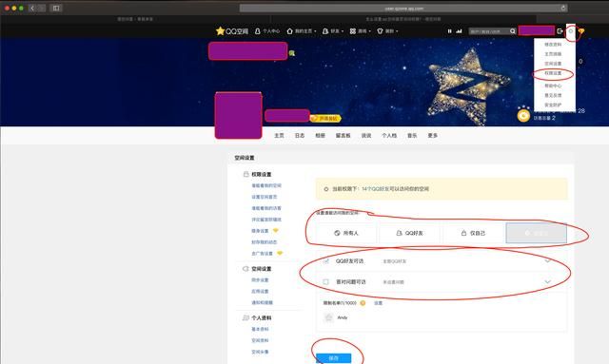Viewport: 609px width, 364px height.
Task: Switch to the 个人档 tab
Action: click(x=389, y=136)
